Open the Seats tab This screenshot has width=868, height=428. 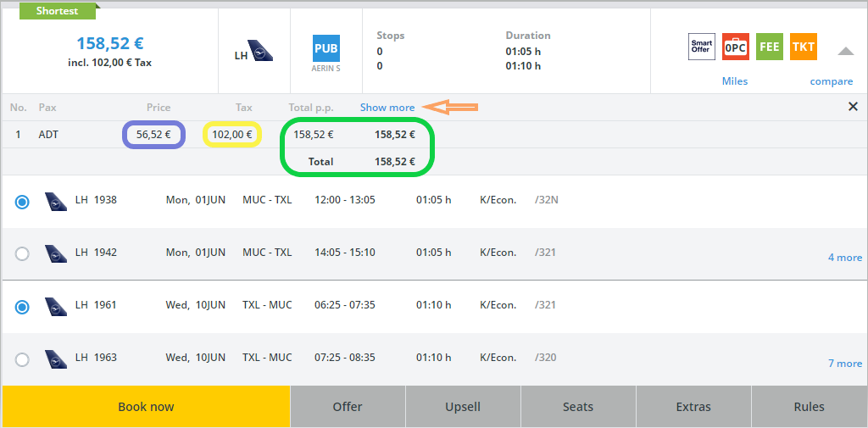(578, 407)
